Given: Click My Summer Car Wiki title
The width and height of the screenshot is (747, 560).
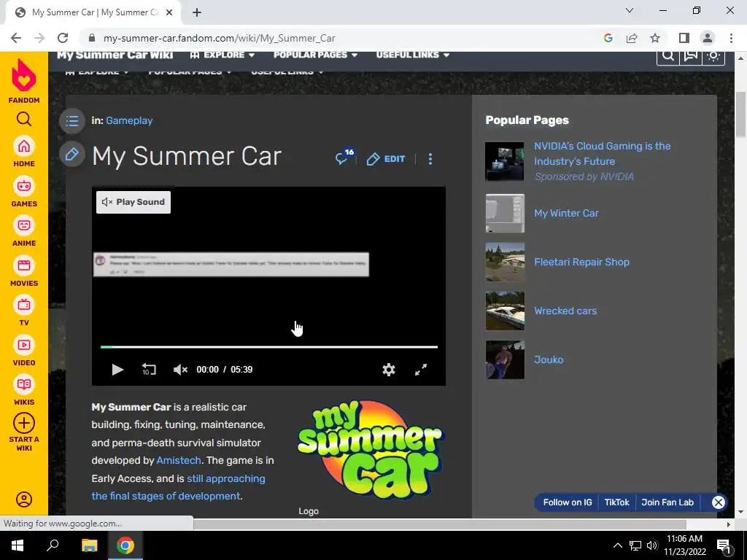Looking at the screenshot, I should click(x=115, y=55).
